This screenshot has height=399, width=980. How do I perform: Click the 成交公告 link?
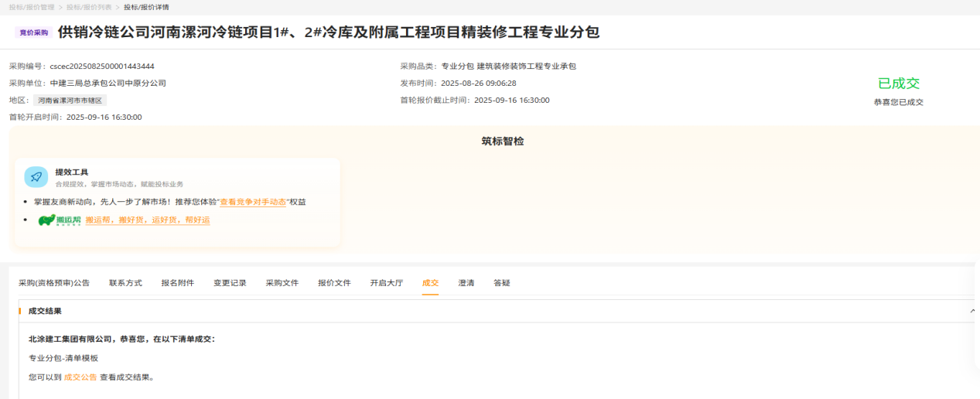(x=80, y=377)
